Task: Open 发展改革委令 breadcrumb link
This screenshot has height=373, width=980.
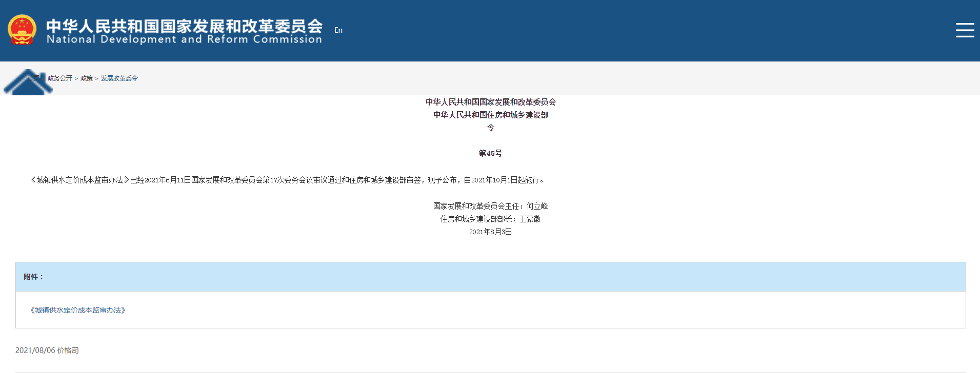Action: tap(119, 78)
